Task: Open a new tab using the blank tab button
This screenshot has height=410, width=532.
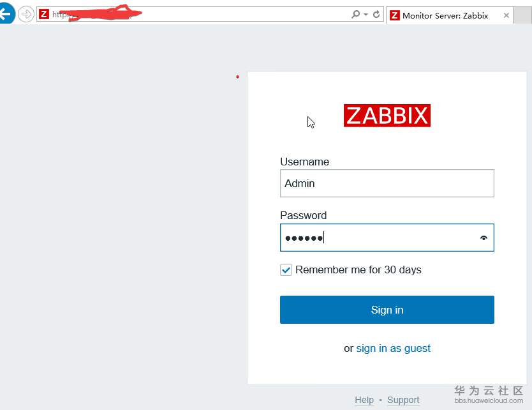Action: (522, 15)
